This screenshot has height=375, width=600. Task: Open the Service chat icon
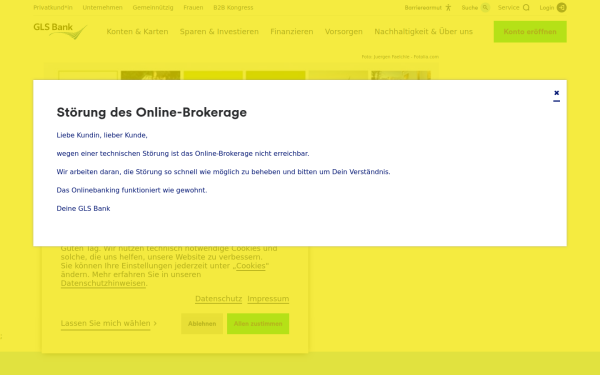point(526,8)
